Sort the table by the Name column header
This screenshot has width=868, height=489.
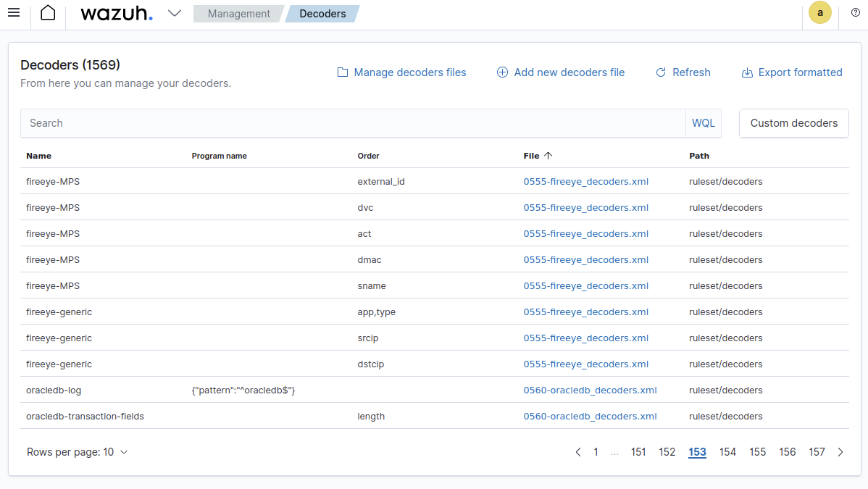(38, 155)
